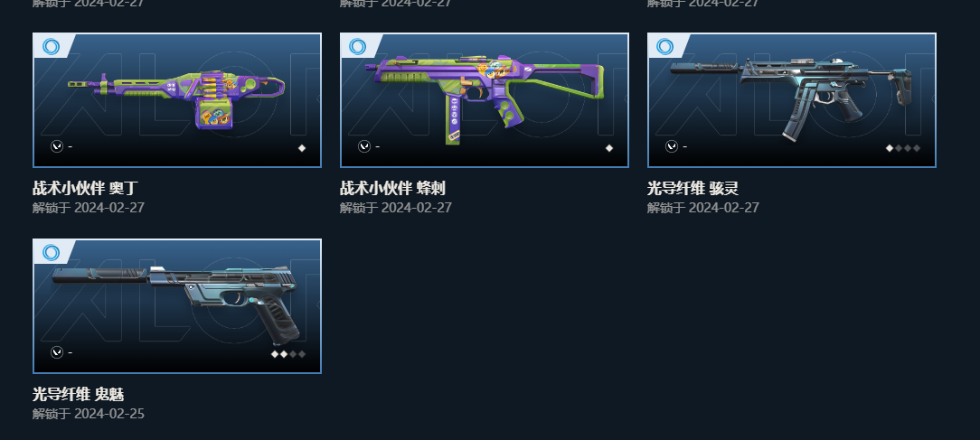Click the blue tier badge on 光导纤维 骇灵 card
The width and height of the screenshot is (980, 440).
click(x=665, y=46)
